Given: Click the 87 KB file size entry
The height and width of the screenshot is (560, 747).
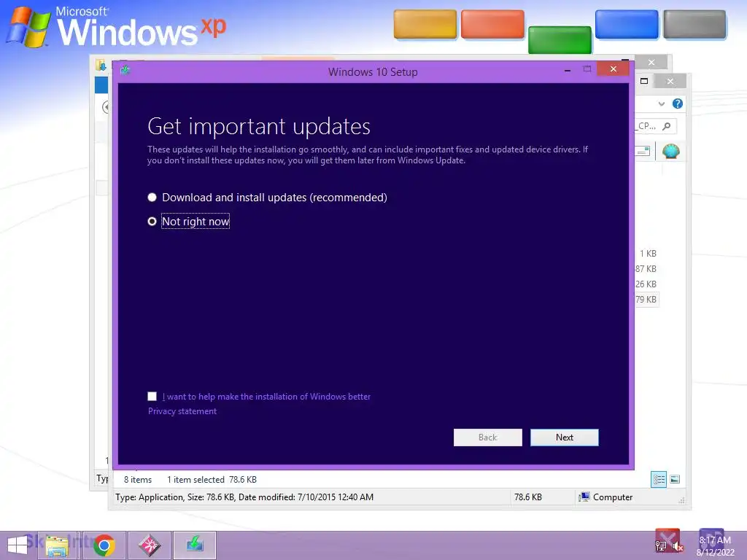Looking at the screenshot, I should point(646,268).
